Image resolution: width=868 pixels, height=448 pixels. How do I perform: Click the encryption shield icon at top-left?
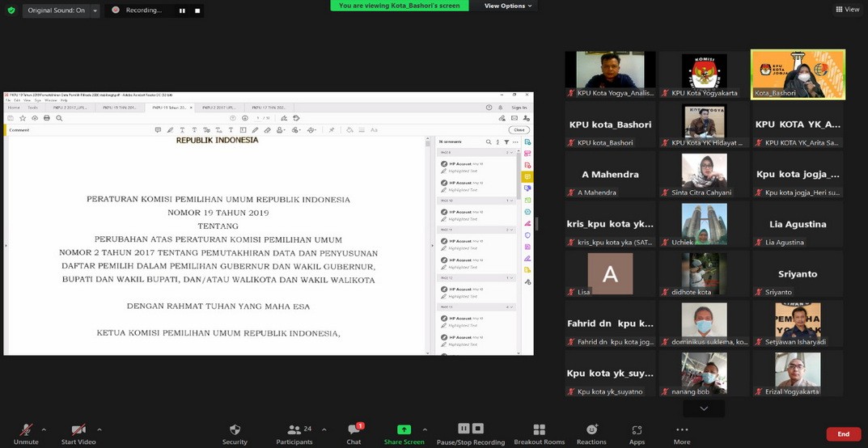[11, 11]
